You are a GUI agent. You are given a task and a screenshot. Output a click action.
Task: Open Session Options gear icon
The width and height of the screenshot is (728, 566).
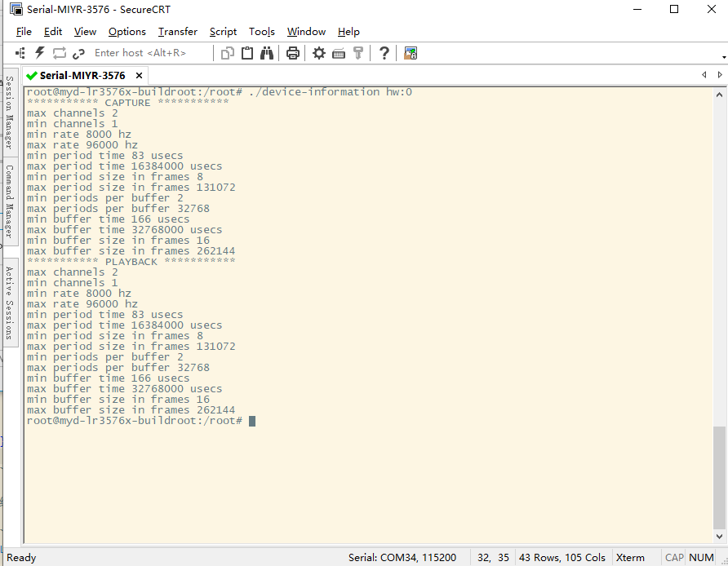click(x=319, y=53)
